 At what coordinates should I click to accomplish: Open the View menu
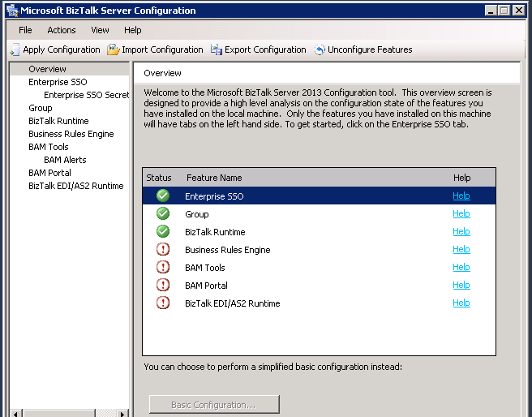click(100, 30)
